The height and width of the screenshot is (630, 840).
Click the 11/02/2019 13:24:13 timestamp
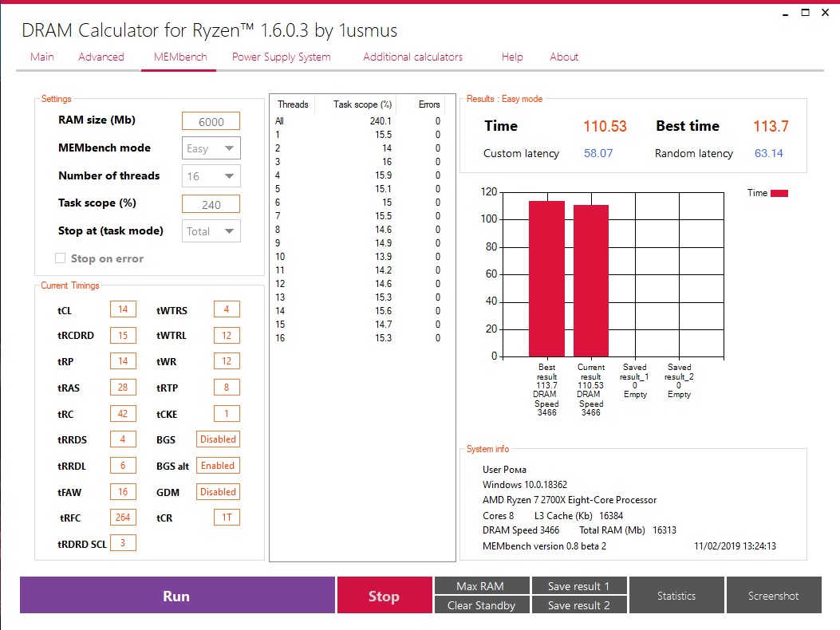(735, 546)
